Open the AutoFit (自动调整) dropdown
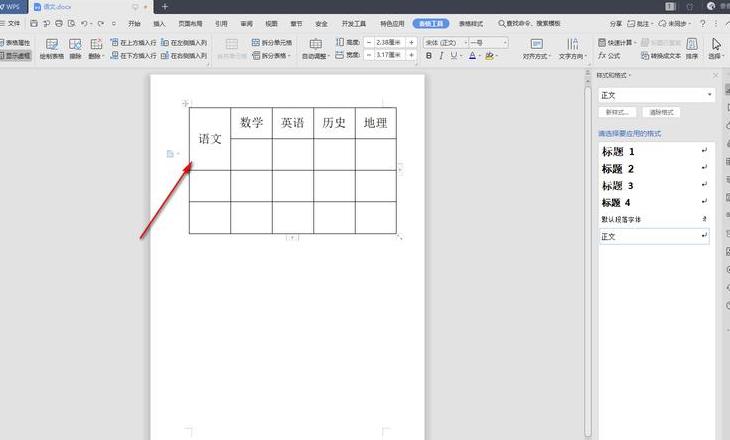The image size is (730, 440). [316, 49]
